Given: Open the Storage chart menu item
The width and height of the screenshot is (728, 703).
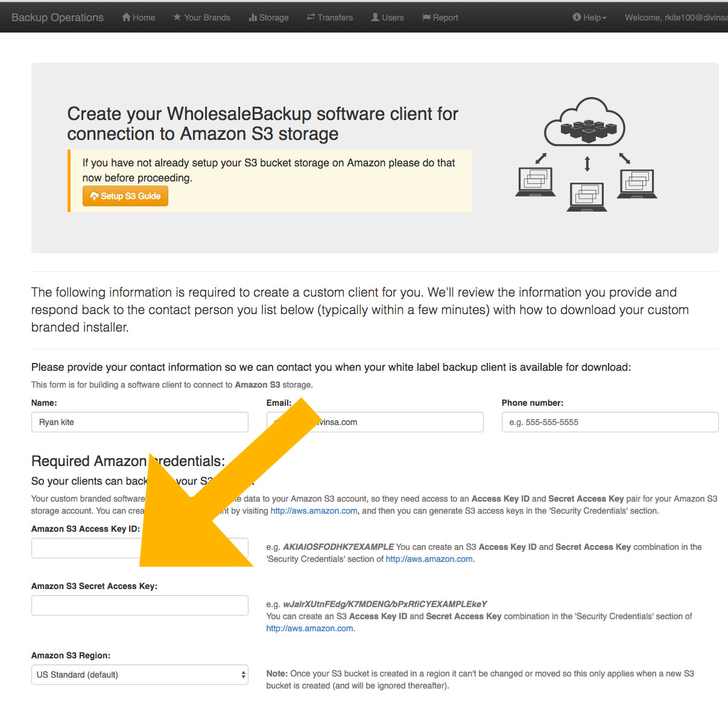Looking at the screenshot, I should click(x=268, y=17).
